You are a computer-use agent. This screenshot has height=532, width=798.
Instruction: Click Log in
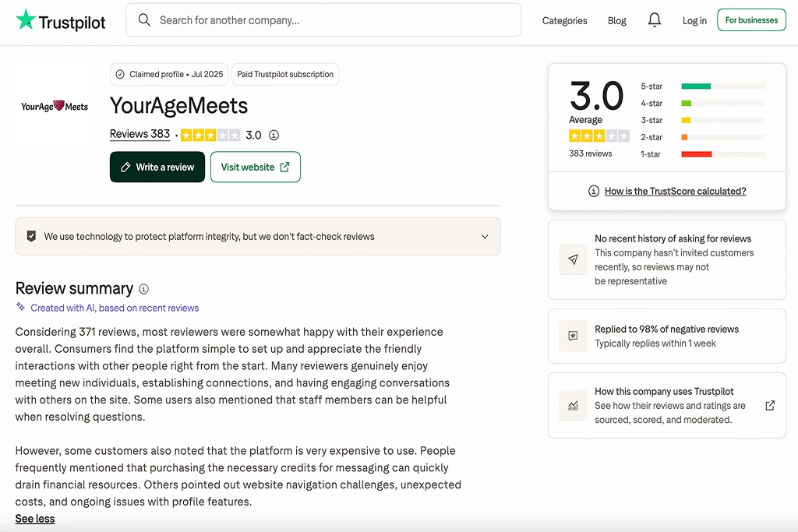click(x=694, y=20)
